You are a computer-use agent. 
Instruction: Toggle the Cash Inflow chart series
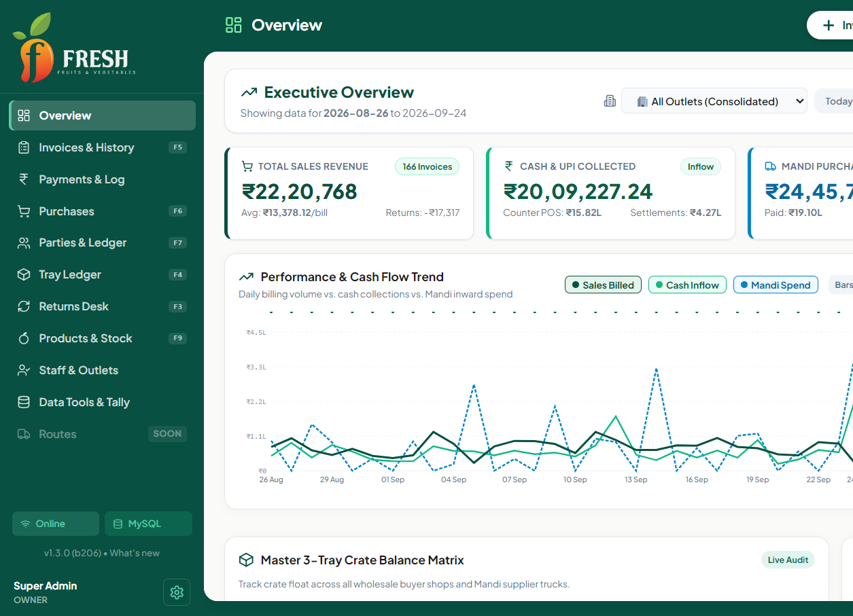tap(687, 285)
